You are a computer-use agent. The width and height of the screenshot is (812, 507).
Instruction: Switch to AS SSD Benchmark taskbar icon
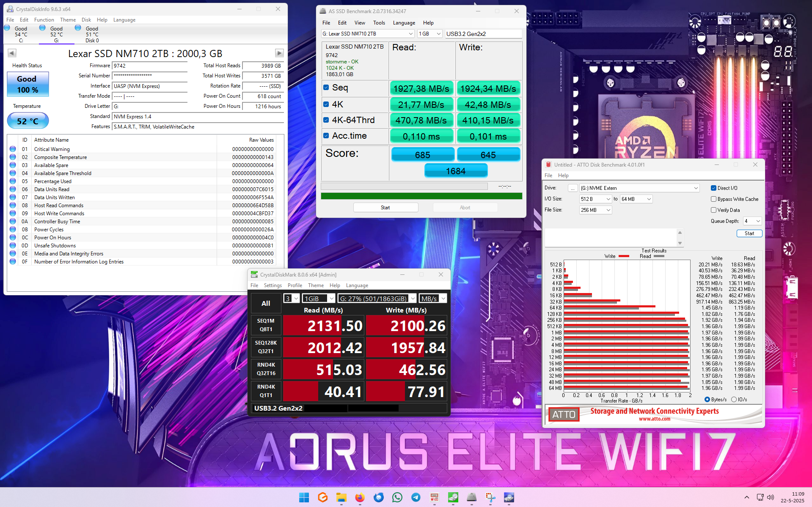(x=471, y=497)
